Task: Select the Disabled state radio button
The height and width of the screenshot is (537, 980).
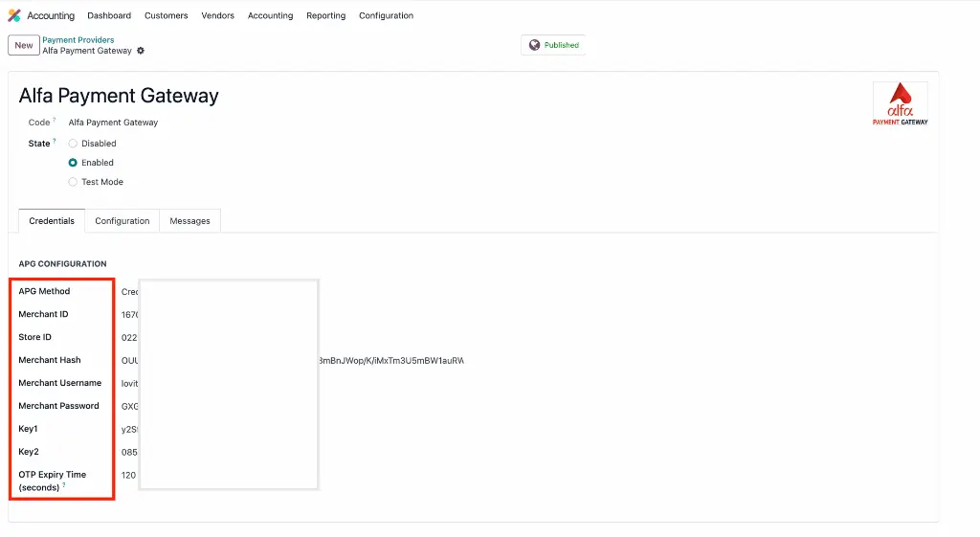Action: tap(73, 144)
